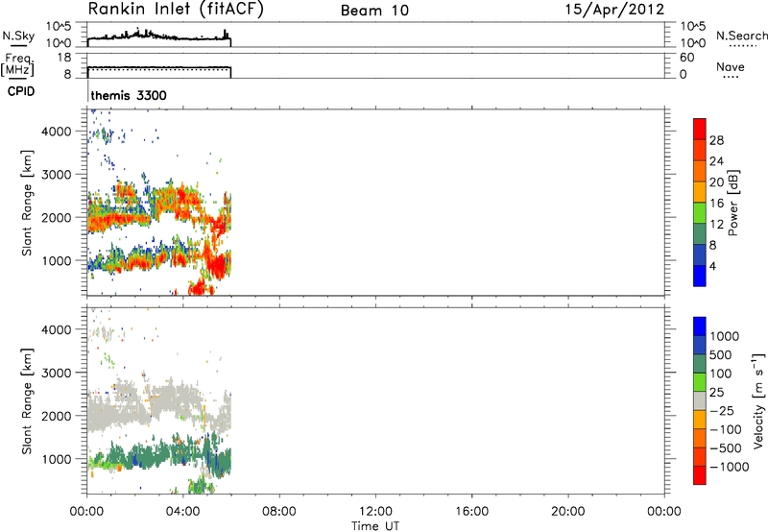Image resolution: width=768 pixels, height=532 pixels.
Task: Click the dotted frequency line in Freq panel
Action: point(158,69)
